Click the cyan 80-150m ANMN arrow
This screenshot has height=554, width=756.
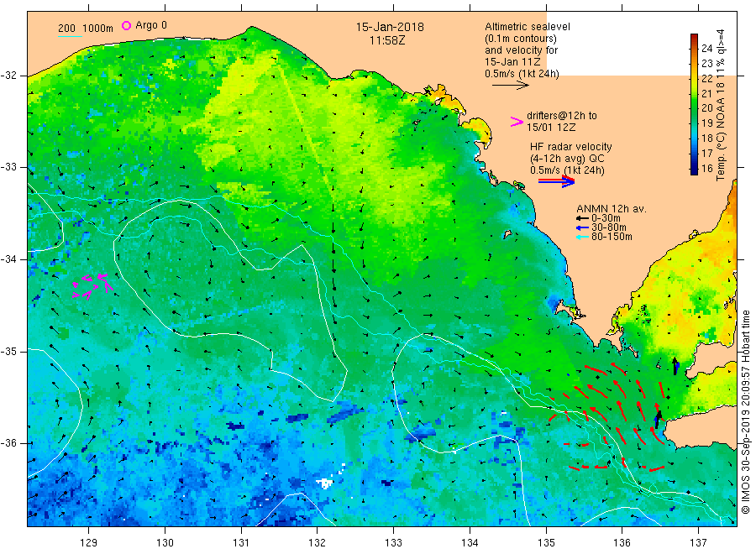pyautogui.click(x=582, y=237)
